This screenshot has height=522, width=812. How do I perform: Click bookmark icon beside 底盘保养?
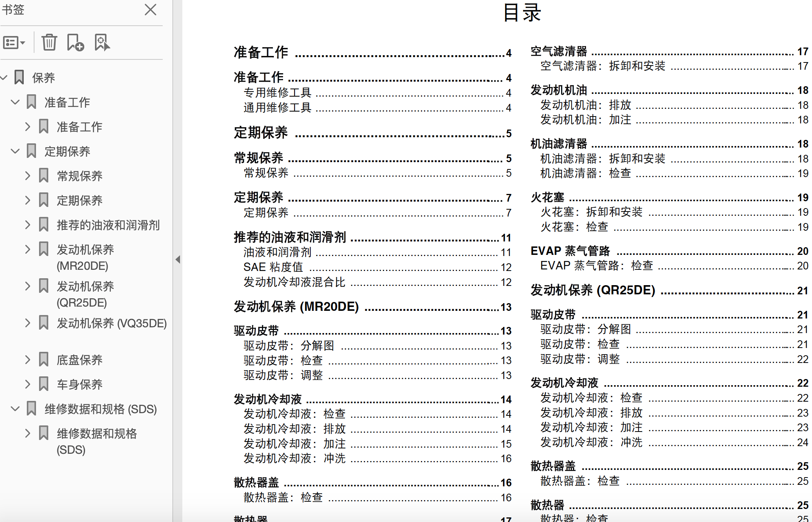pos(44,359)
